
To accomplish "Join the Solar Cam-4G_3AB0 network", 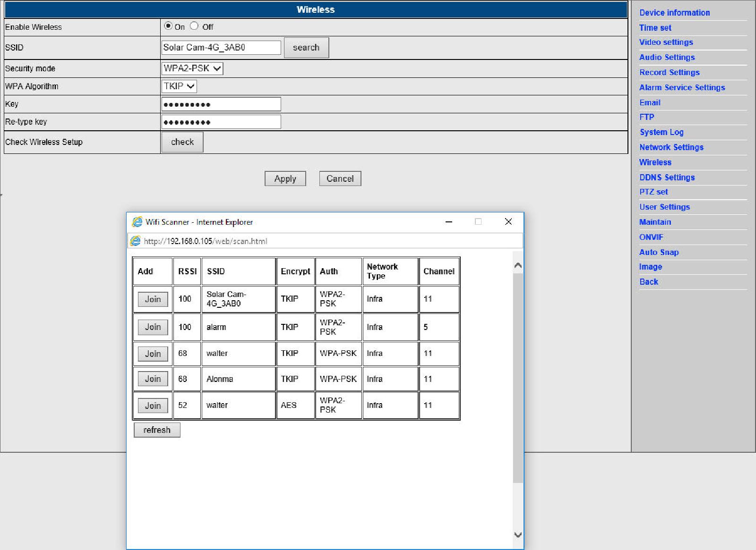I will [x=153, y=299].
